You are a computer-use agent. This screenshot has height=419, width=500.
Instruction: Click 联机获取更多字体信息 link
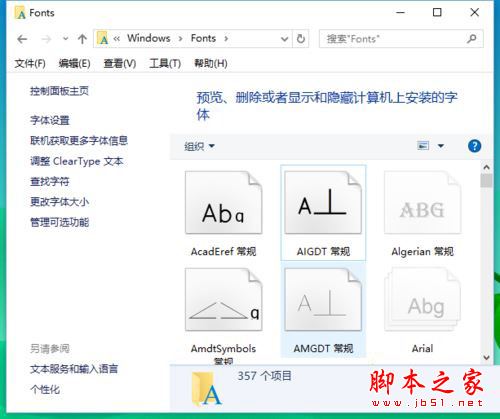pos(79,141)
